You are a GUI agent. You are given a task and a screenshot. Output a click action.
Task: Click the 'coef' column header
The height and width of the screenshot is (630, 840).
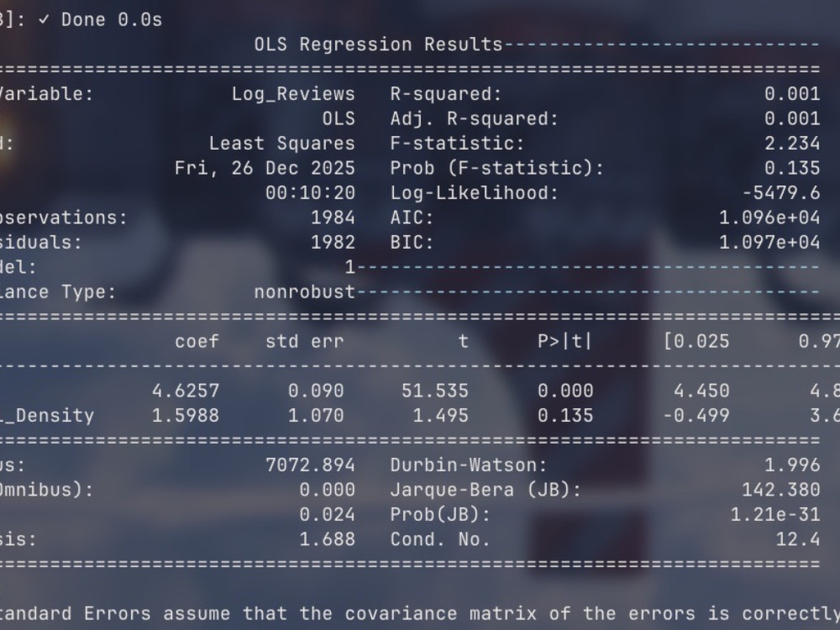pos(197,341)
